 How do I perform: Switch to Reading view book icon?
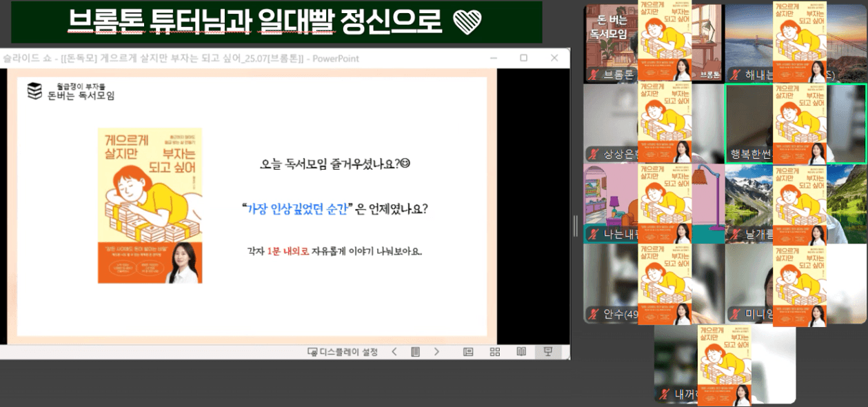521,352
